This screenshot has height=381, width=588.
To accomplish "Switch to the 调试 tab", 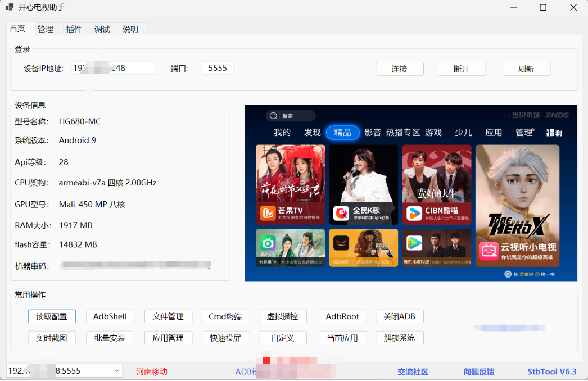I will coord(102,29).
